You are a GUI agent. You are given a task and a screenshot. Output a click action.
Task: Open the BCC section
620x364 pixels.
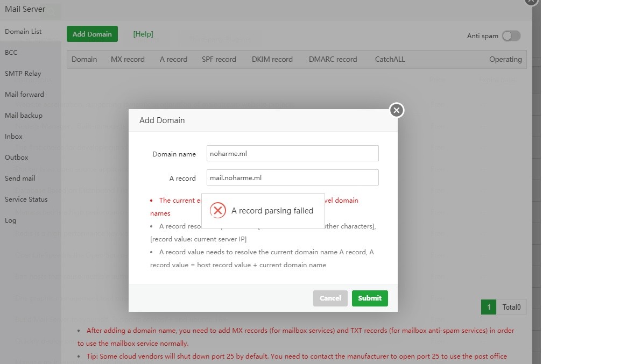tap(11, 53)
